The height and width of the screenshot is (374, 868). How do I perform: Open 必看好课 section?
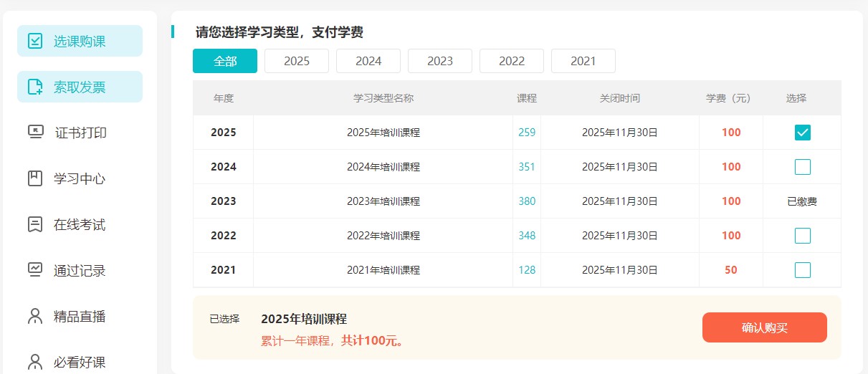tap(80, 362)
